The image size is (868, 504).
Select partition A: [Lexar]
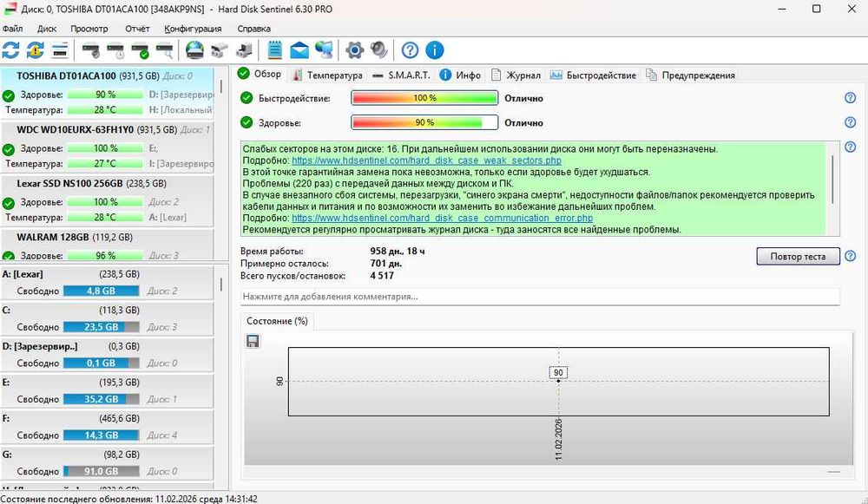pos(107,282)
